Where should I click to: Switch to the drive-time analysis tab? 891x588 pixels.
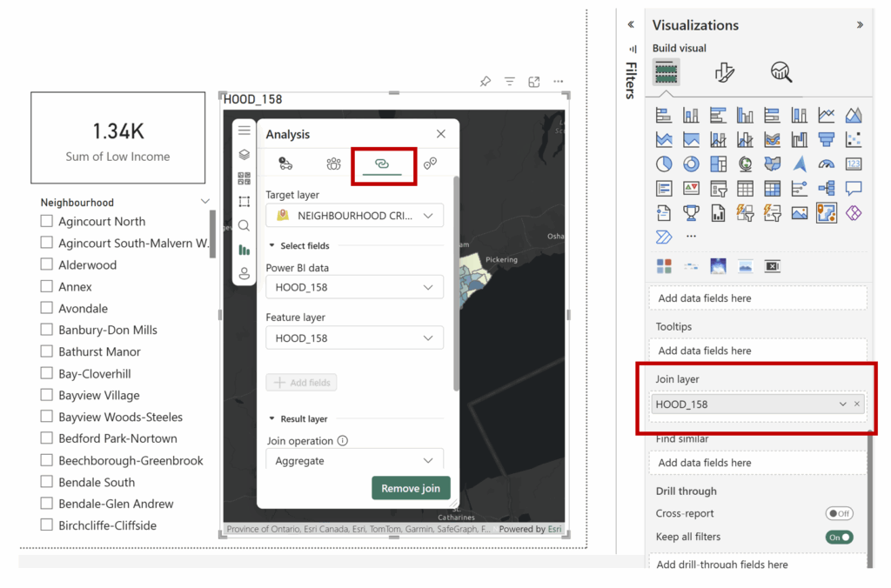[x=285, y=164]
